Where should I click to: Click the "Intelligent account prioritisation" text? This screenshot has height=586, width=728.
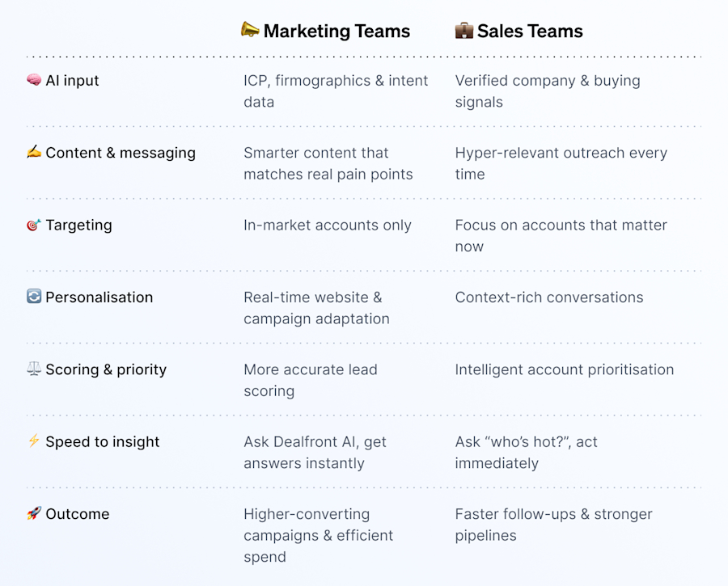(564, 370)
